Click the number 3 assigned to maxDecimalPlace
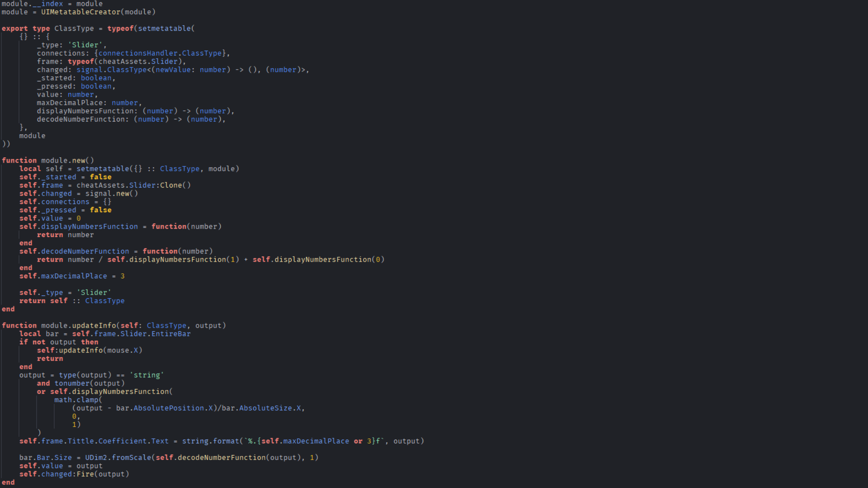 tap(123, 276)
